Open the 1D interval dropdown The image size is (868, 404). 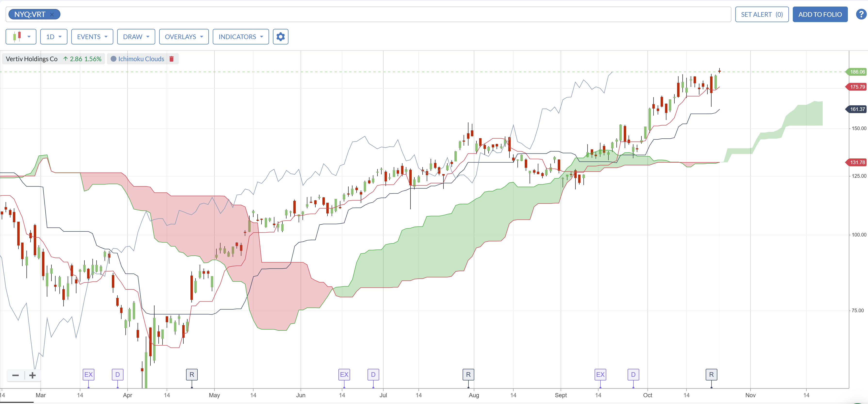point(54,36)
